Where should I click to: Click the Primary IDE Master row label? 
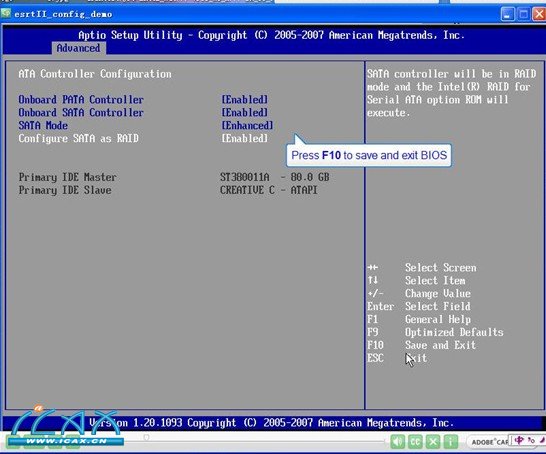tap(67, 177)
